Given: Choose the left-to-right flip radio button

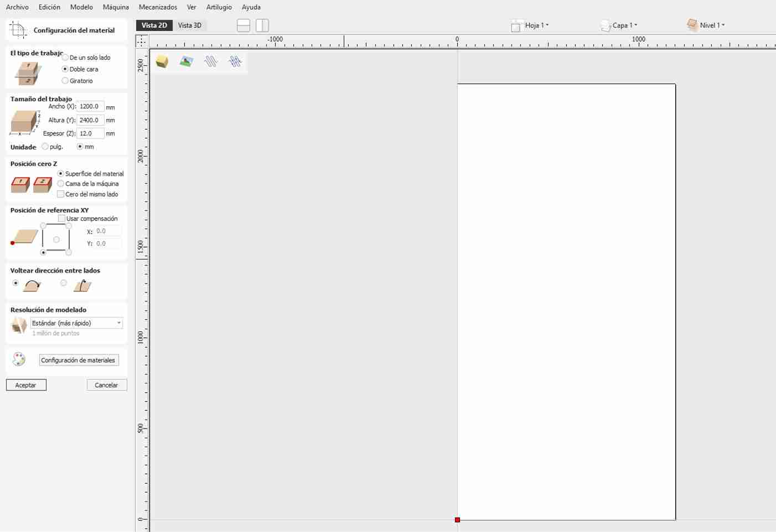Looking at the screenshot, I should 15,283.
